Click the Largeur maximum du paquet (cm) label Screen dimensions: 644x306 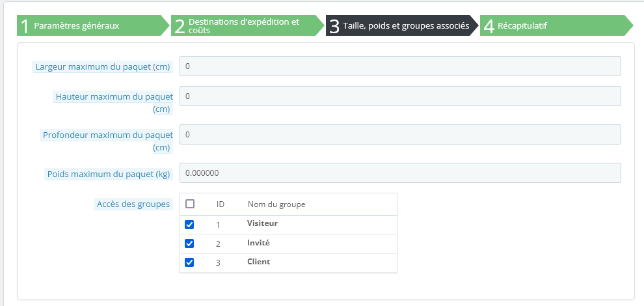103,66
